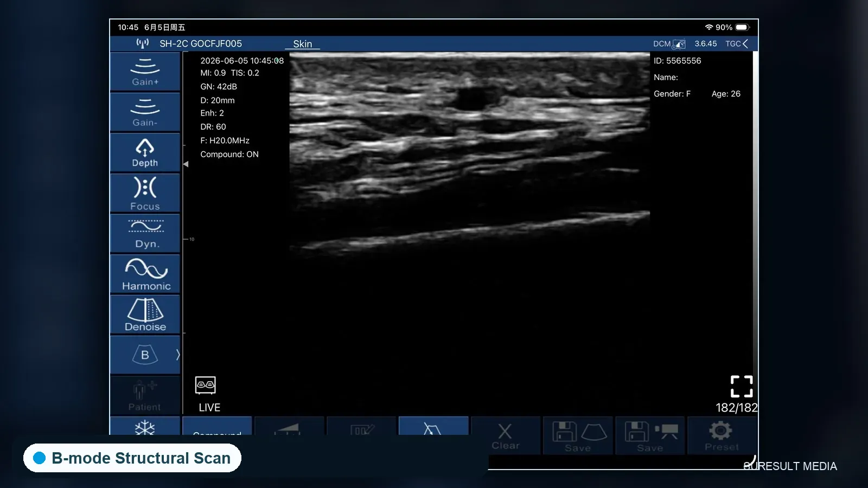Click the patient Name field
868x488 pixels.
(x=666, y=78)
